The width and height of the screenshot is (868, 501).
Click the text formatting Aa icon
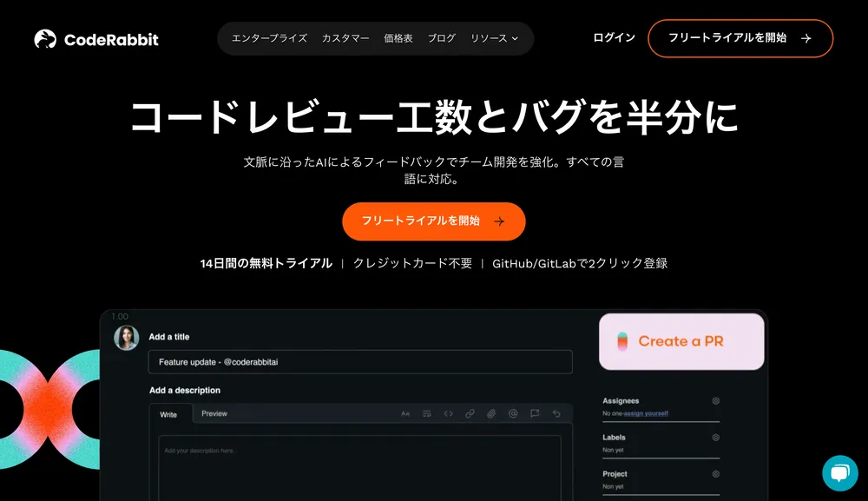pyautogui.click(x=405, y=414)
